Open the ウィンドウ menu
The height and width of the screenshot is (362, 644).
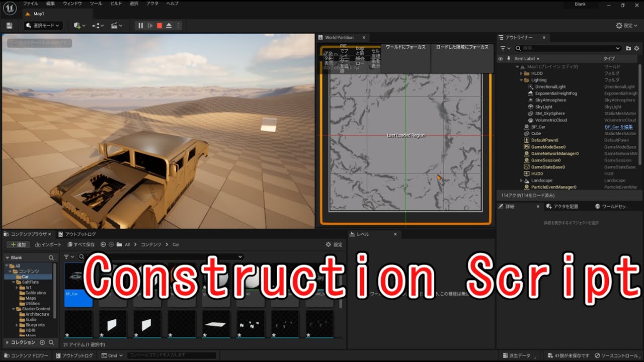click(72, 4)
